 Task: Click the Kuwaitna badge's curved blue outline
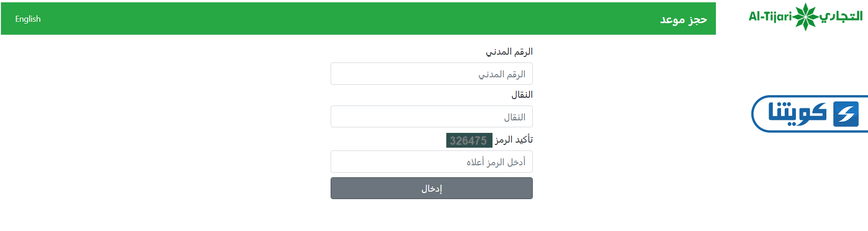click(x=755, y=114)
